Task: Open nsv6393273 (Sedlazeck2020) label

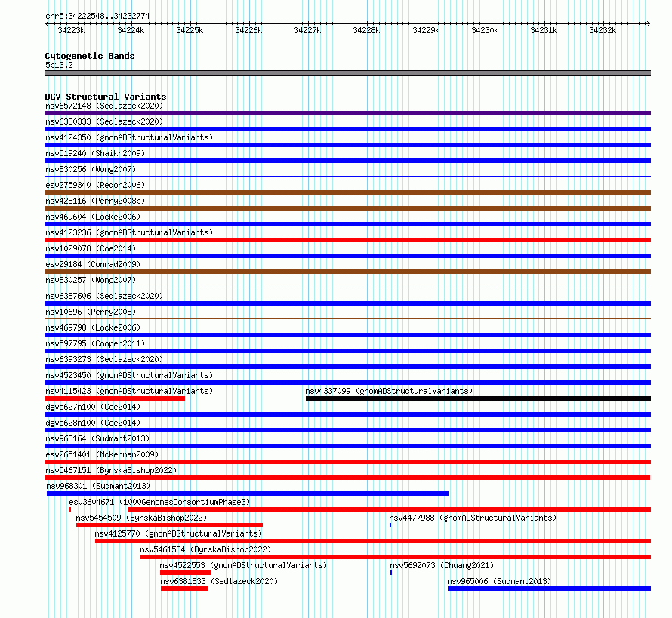Action: [x=104, y=359]
